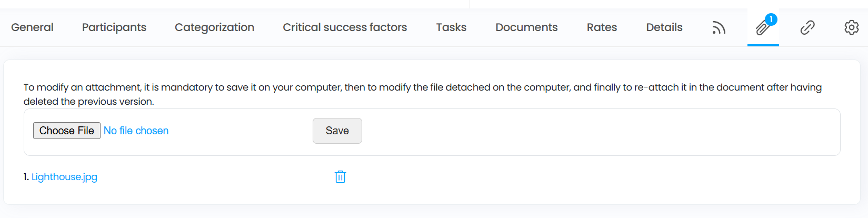Click the 'No file chosen' label
The width and height of the screenshot is (868, 218).
[x=136, y=131]
